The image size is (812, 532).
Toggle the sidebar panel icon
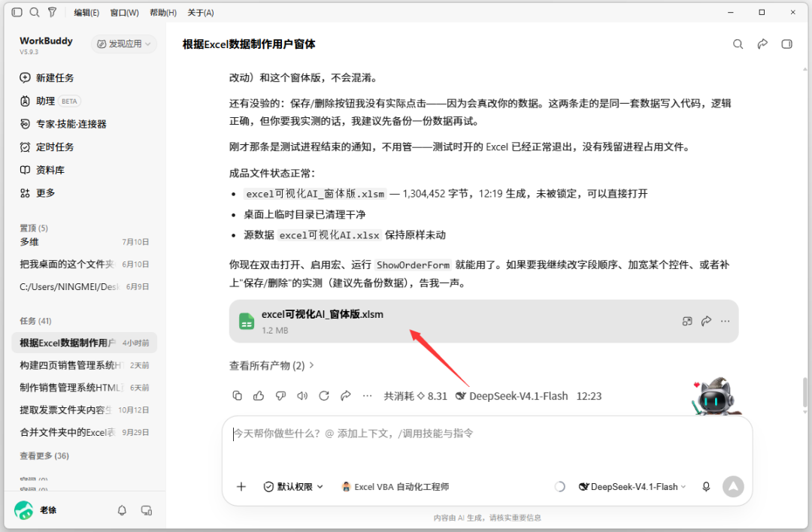[x=17, y=13]
